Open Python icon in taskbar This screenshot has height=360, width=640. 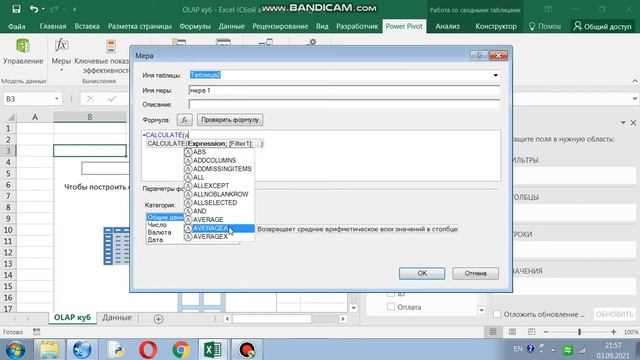click(x=116, y=350)
